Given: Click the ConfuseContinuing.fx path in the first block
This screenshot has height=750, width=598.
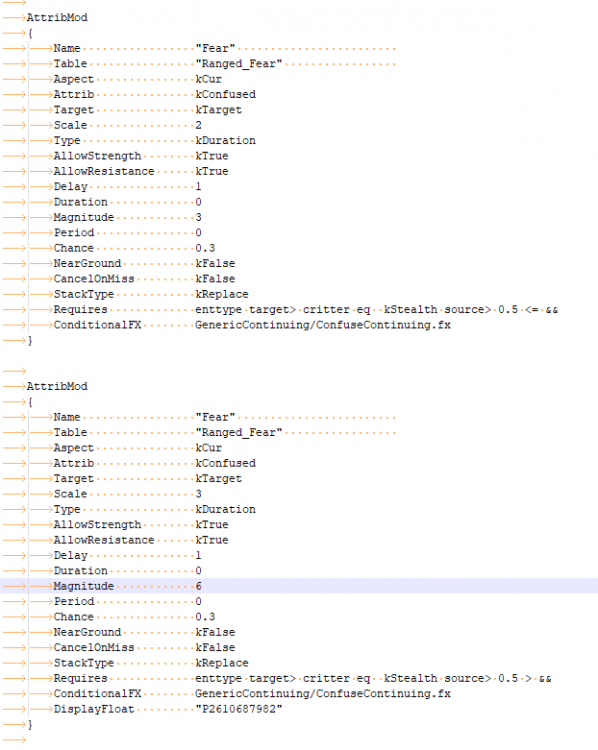Looking at the screenshot, I should point(323,325).
